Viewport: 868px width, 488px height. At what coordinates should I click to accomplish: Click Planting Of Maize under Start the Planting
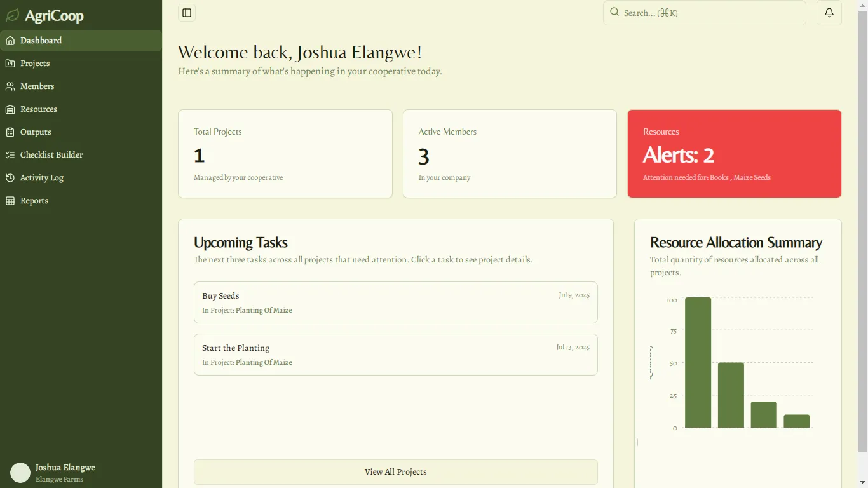pyautogui.click(x=264, y=363)
